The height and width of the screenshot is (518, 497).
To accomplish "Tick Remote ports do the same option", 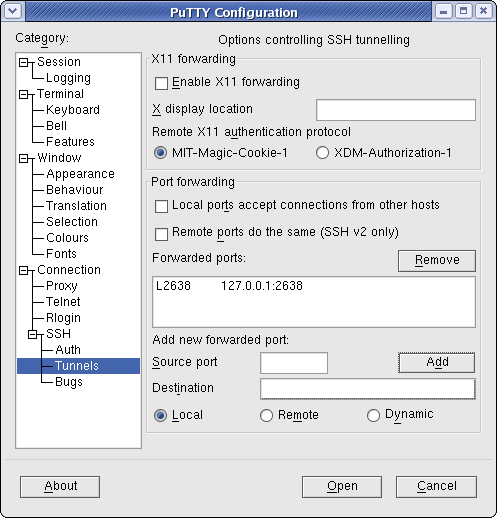I will tap(161, 234).
